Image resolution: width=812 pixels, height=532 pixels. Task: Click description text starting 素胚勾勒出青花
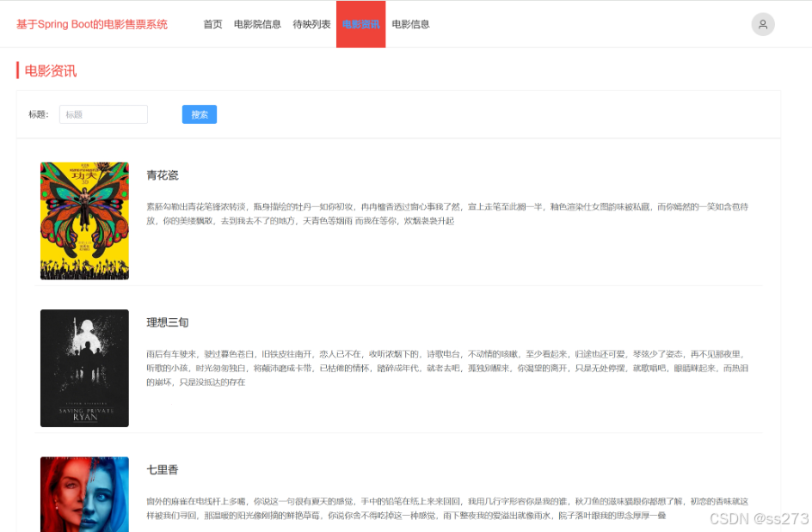(x=447, y=214)
